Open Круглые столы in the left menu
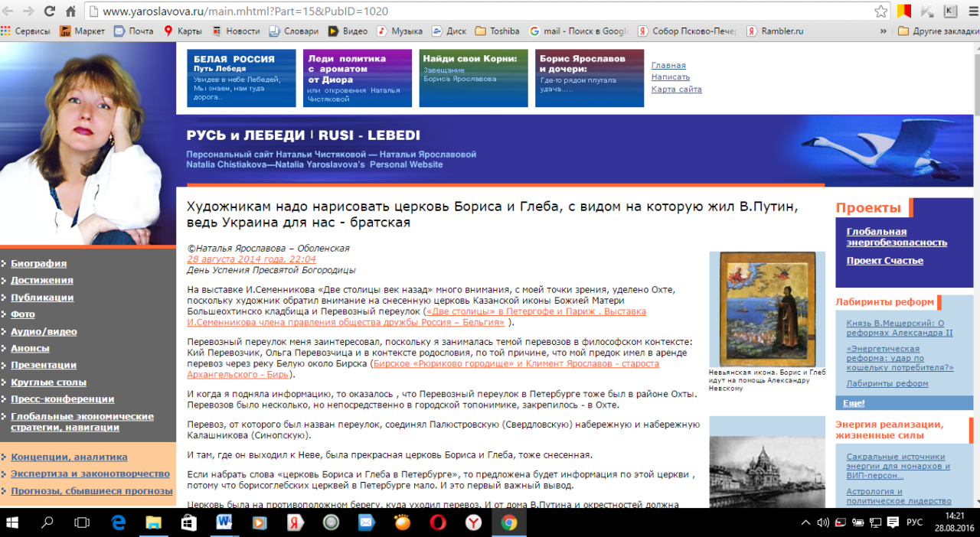Viewport: 980px width, 537px height. tap(48, 382)
